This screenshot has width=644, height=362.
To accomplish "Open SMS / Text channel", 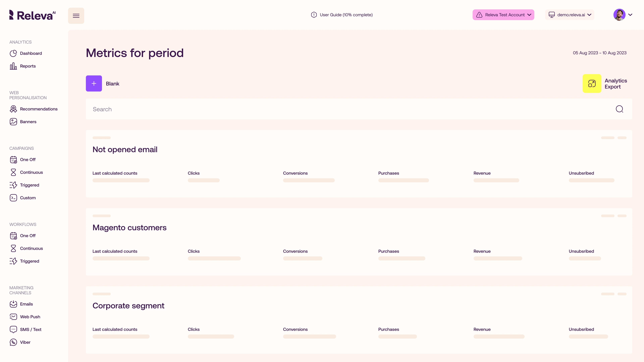I will pos(31,329).
